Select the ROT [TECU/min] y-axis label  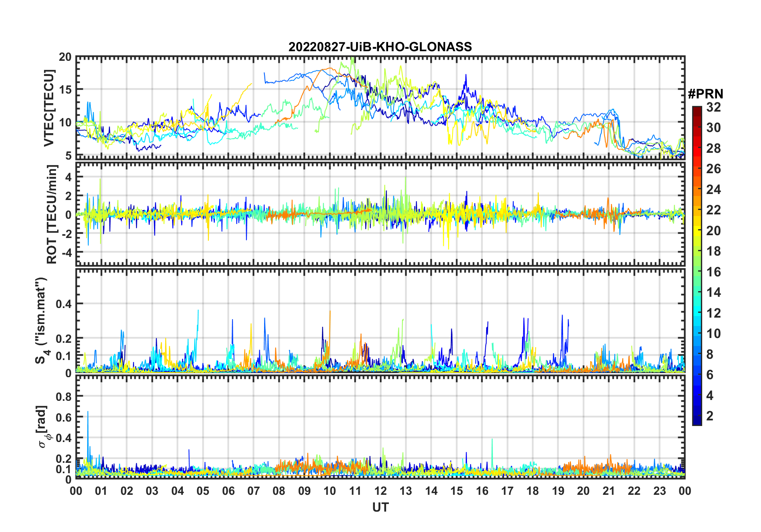point(52,214)
